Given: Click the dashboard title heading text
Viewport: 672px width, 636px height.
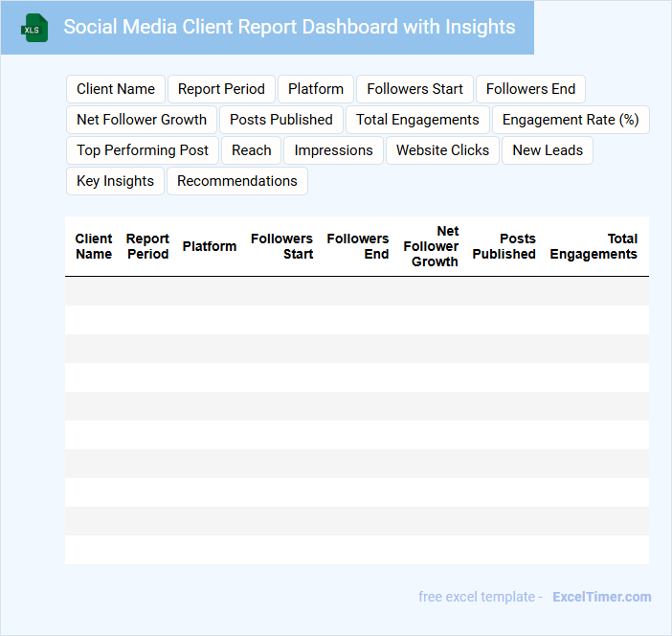Looking at the screenshot, I should tap(289, 27).
